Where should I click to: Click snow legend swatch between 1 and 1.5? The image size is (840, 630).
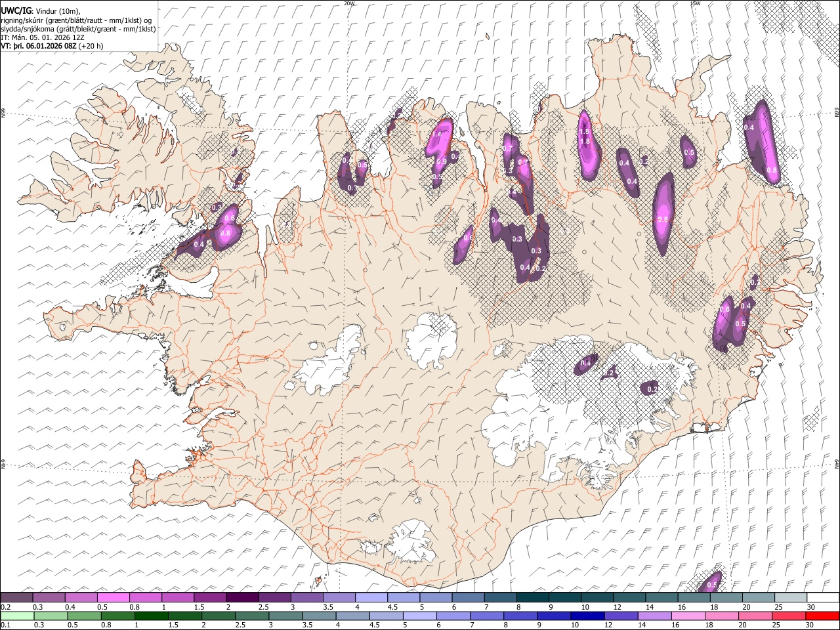coord(177,598)
